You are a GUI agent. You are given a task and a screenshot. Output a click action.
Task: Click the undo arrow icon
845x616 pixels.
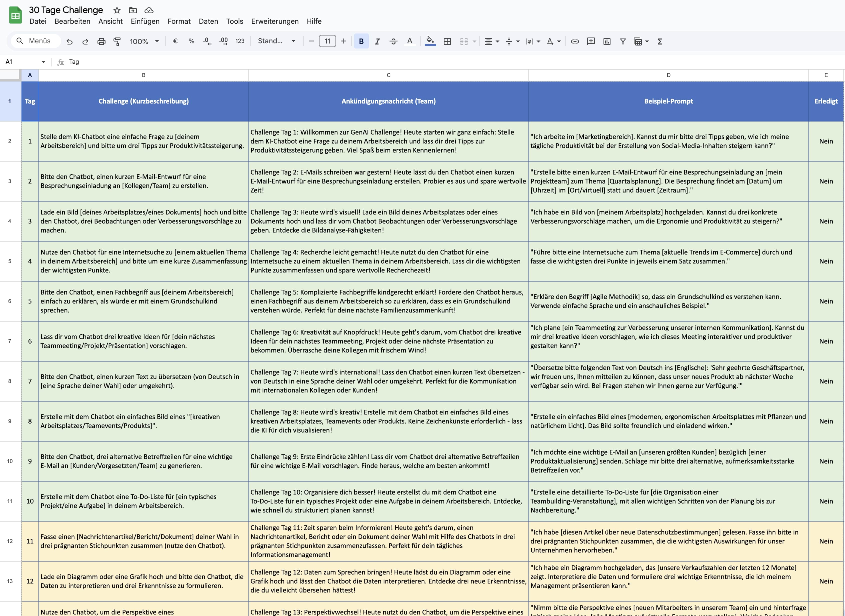[x=69, y=41]
